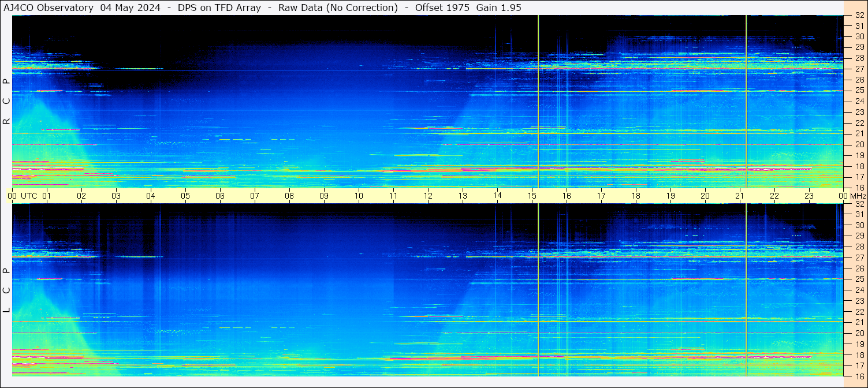Click "Raw Data (No Correction)" in the header

[338, 8]
